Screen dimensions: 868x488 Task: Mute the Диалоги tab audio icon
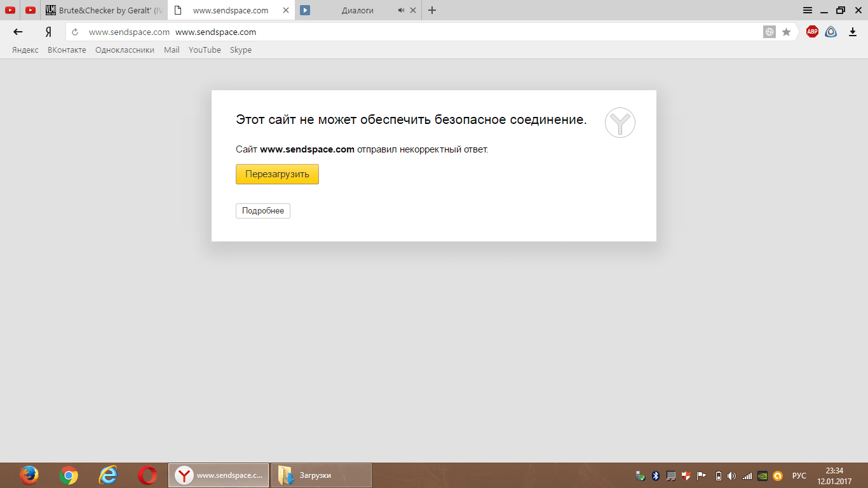[401, 11]
